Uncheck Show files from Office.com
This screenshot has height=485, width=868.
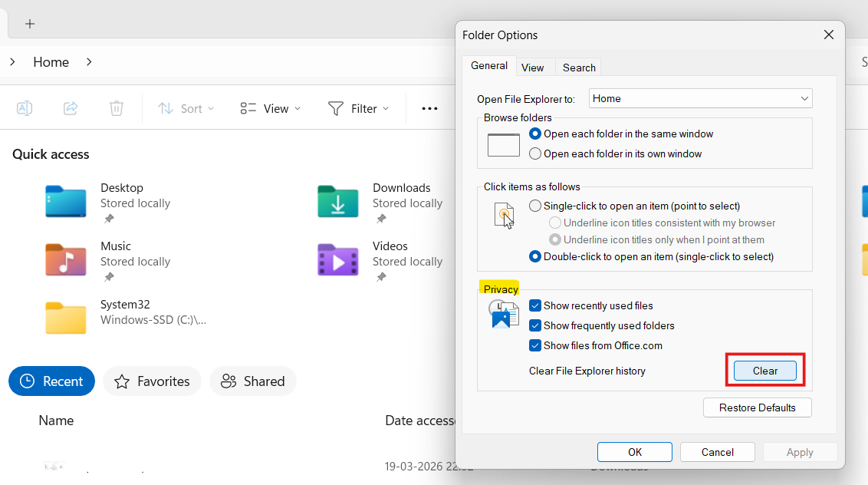(535, 345)
